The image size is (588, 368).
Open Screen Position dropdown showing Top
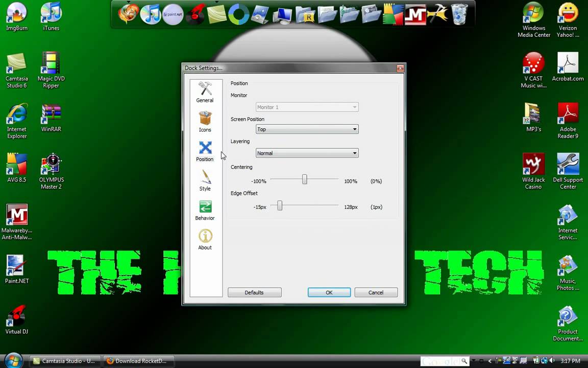tap(307, 129)
